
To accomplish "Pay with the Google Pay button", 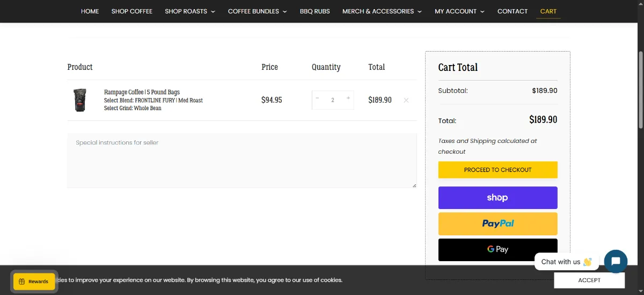I will [x=498, y=249].
